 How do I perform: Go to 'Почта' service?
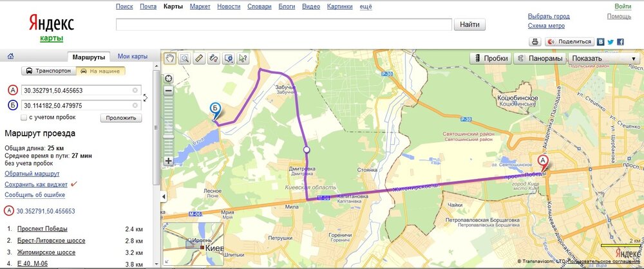(148, 6)
